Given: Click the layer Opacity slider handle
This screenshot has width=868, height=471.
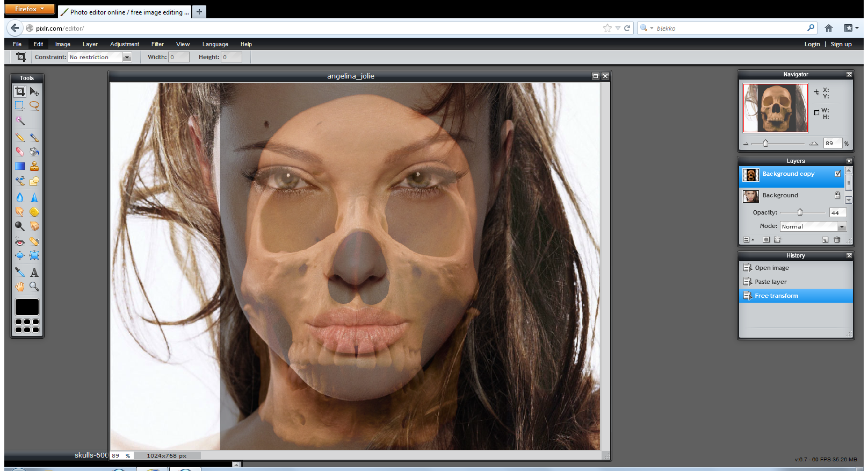Looking at the screenshot, I should [800, 212].
